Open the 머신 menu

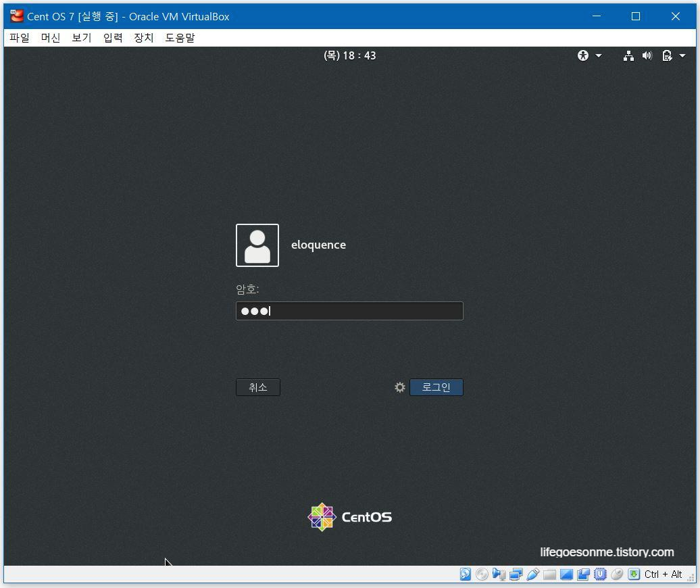51,37
